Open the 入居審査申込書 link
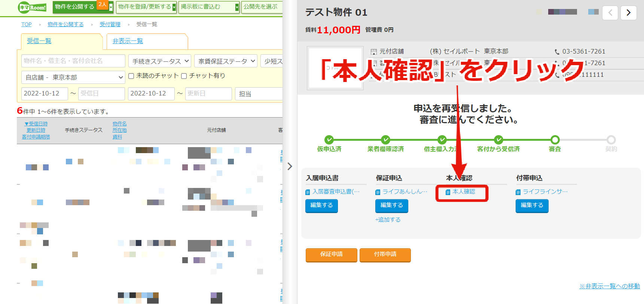 336,192
